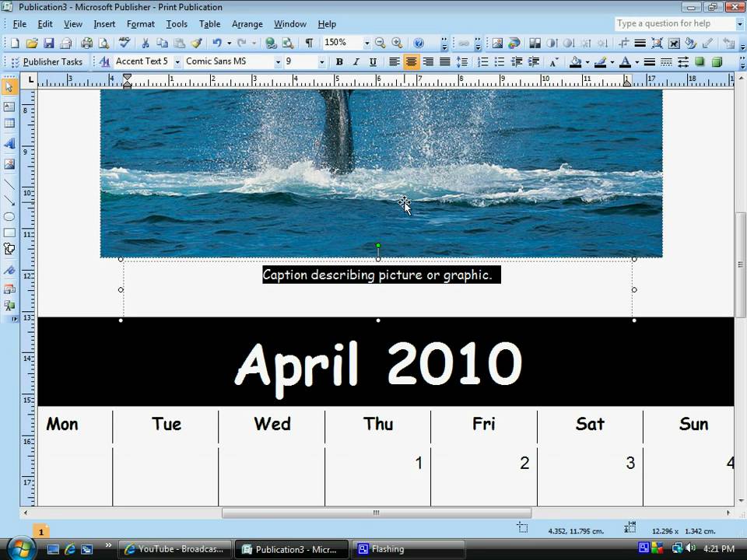This screenshot has width=747, height=560.
Task: Open the Table menu
Action: 209,24
